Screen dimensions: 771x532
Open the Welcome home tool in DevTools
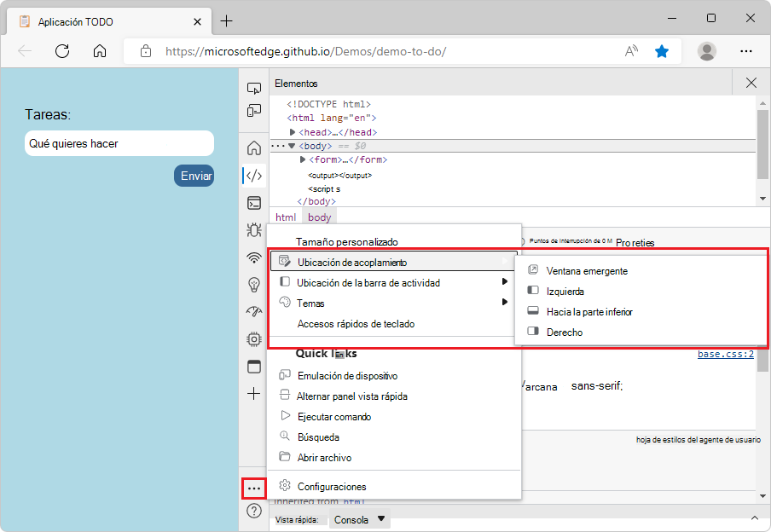[x=253, y=147]
